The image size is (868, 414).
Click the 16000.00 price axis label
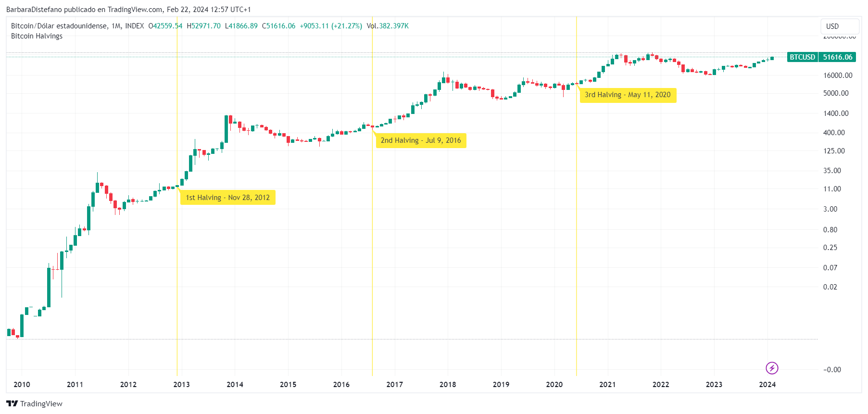point(838,75)
